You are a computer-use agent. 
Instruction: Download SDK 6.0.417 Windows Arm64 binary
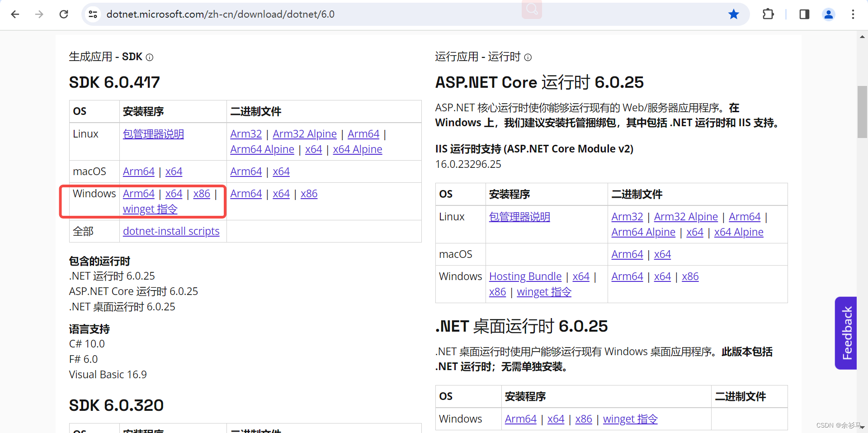246,194
